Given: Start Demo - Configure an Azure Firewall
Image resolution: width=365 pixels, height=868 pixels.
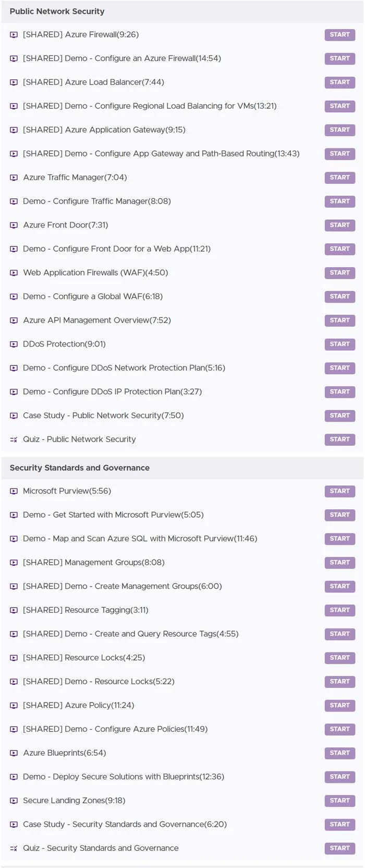Looking at the screenshot, I should click(x=339, y=58).
